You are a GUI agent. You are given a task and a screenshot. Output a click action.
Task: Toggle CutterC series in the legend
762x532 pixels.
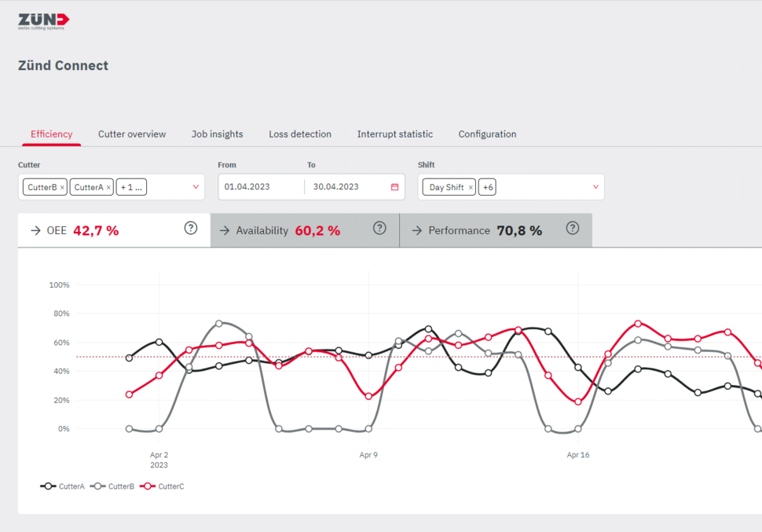pyautogui.click(x=162, y=486)
